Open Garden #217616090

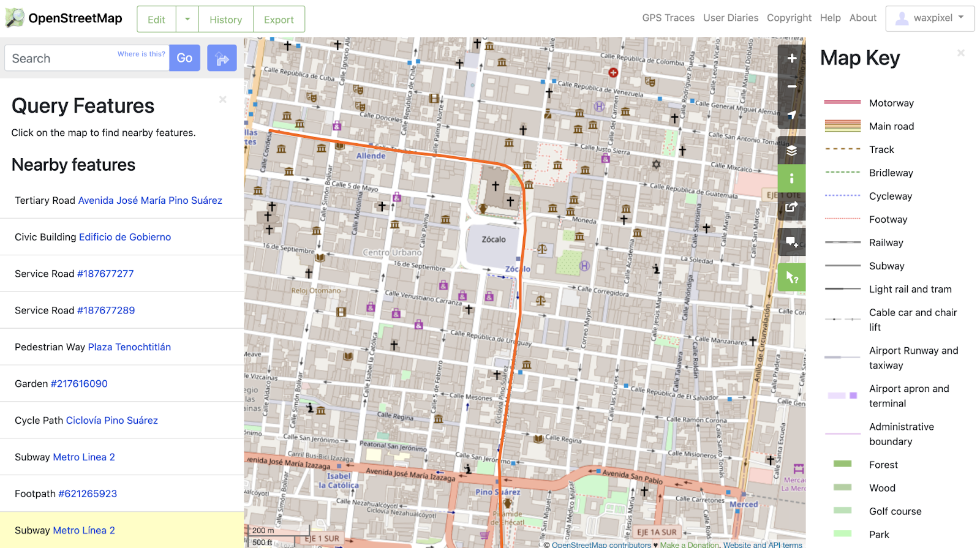[x=79, y=384]
